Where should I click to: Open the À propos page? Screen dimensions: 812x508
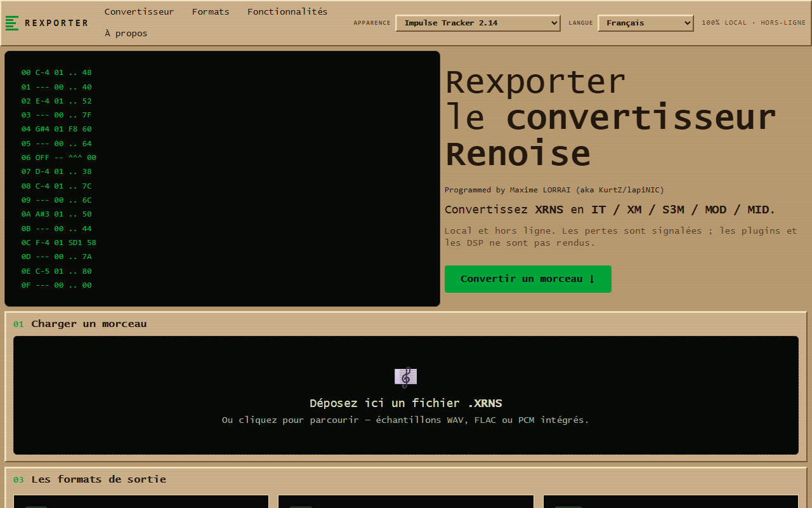[126, 33]
